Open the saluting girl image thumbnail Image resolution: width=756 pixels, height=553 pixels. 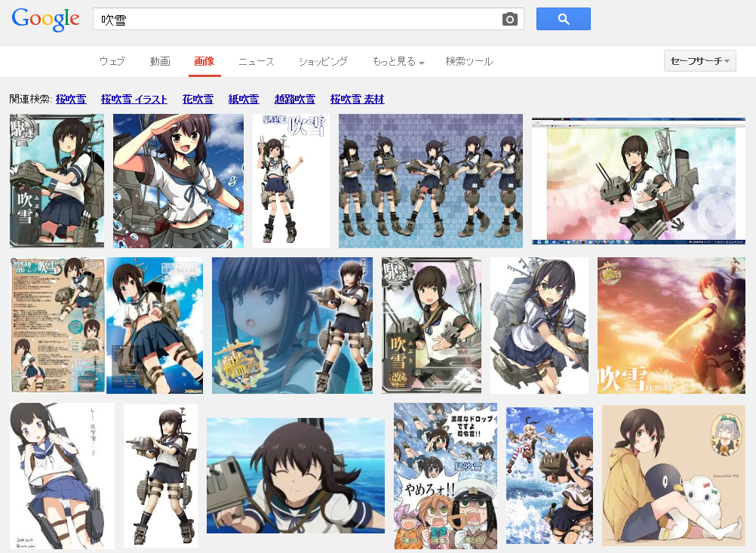pyautogui.click(x=178, y=181)
